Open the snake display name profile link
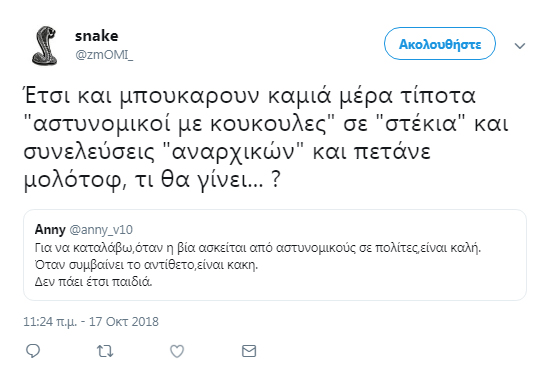The image size is (546, 378). click(x=96, y=36)
